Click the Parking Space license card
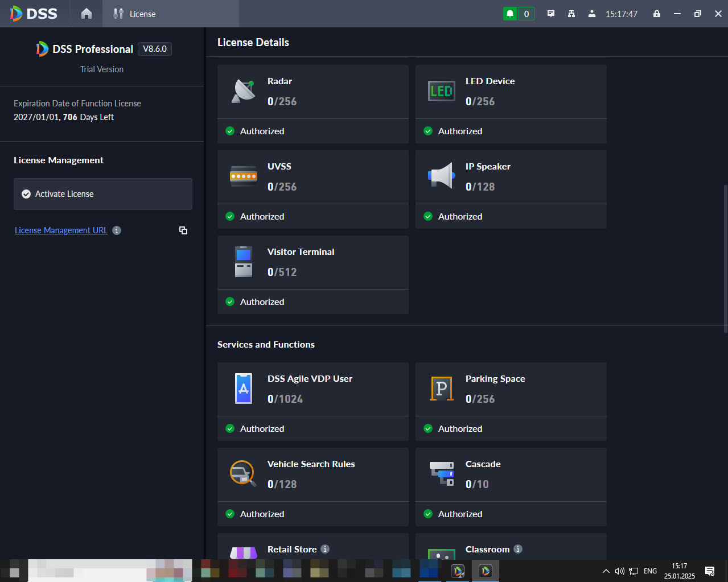 click(x=511, y=402)
